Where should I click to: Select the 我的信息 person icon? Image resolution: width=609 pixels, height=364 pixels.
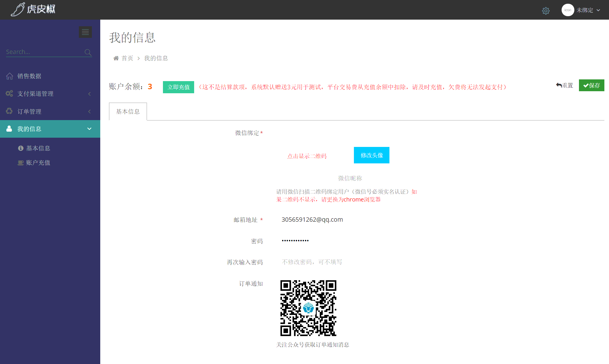(9, 129)
